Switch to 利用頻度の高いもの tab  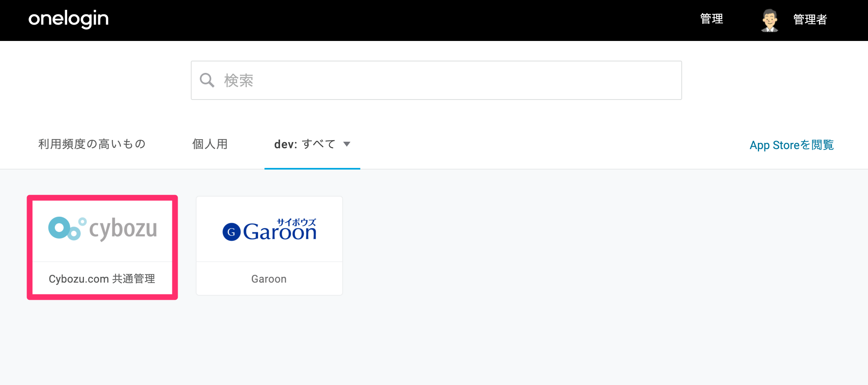coord(92,144)
